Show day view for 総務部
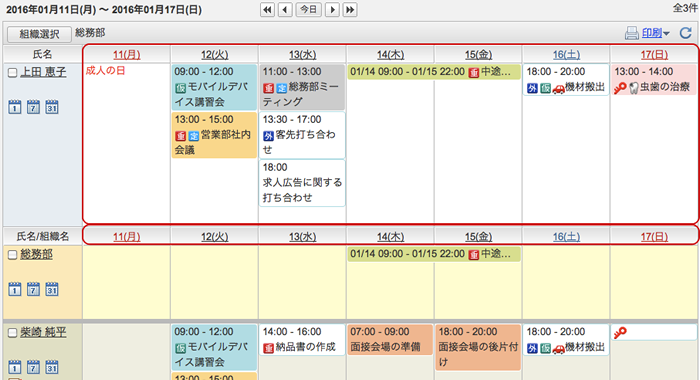This screenshot has height=380, width=700. tap(15, 289)
